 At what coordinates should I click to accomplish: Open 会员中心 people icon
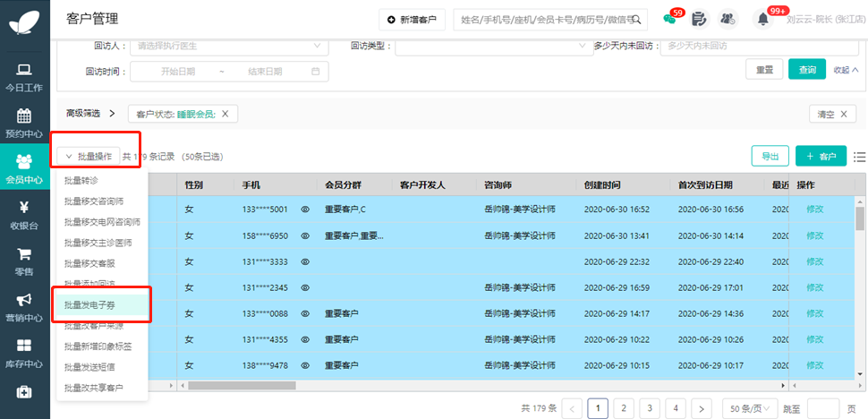24,162
